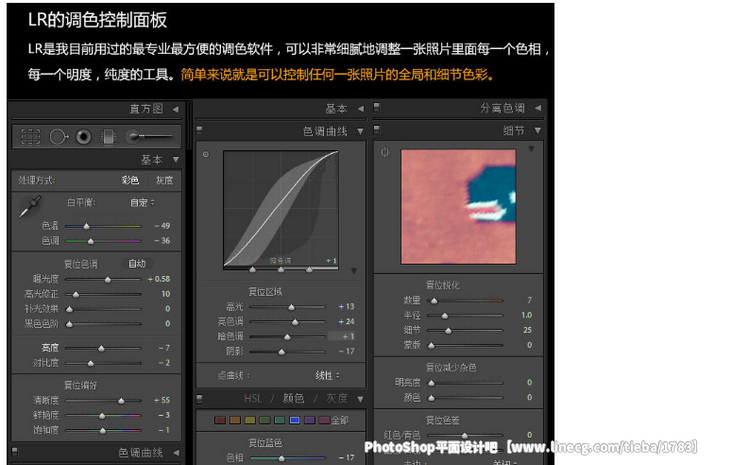Select the aqua color swatch
Viewport: 750px width, 465px height.
(x=280, y=420)
